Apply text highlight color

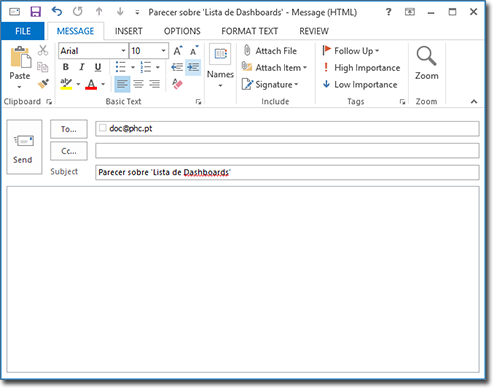66,84
